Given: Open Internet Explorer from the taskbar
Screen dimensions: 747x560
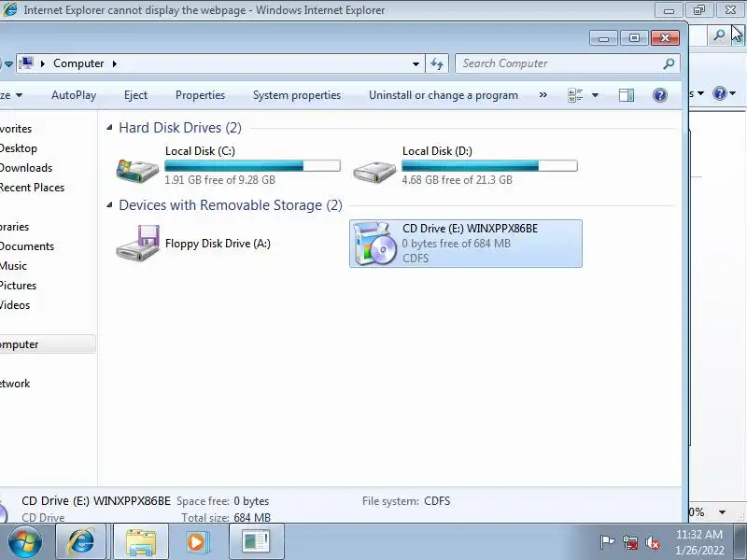Looking at the screenshot, I should pos(81,542).
